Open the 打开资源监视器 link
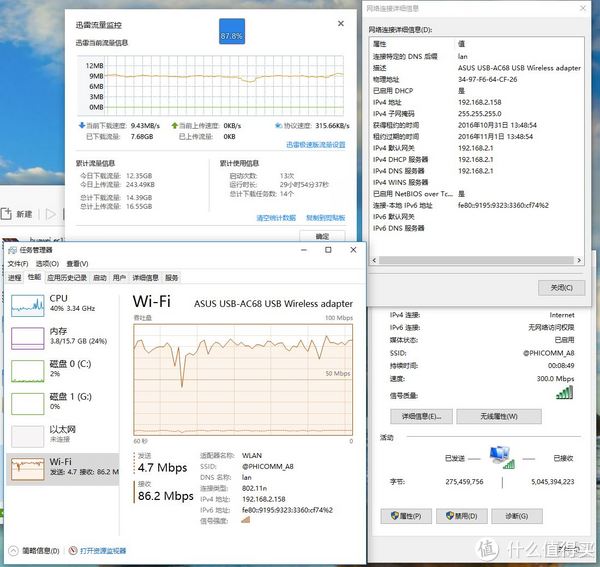This screenshot has height=567, width=600. click(103, 551)
